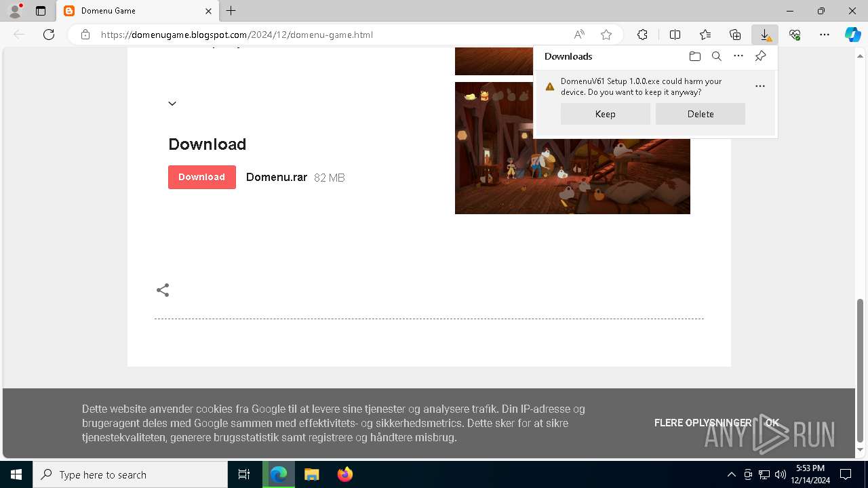Open the browser profile icon
Screen dimensions: 868x488
pos(14,11)
